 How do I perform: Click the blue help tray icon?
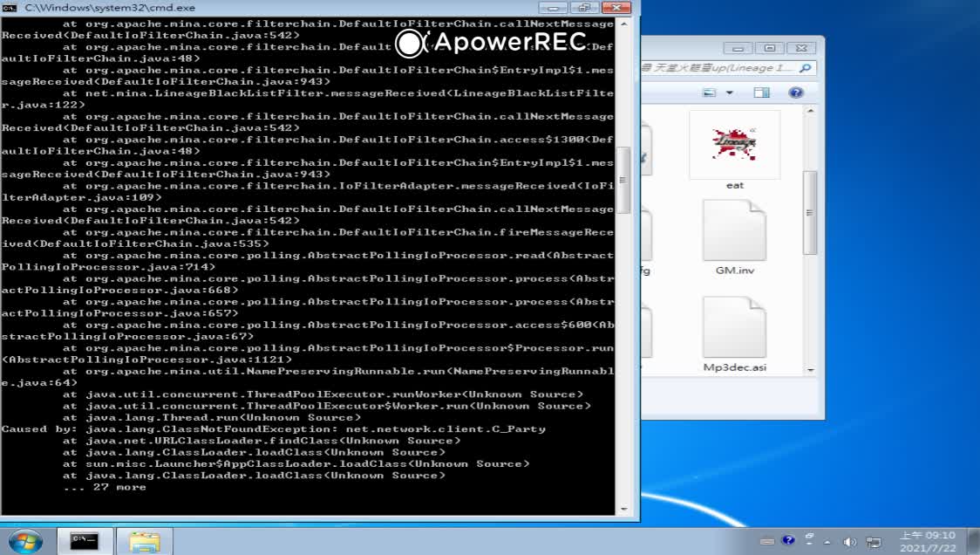coord(788,540)
